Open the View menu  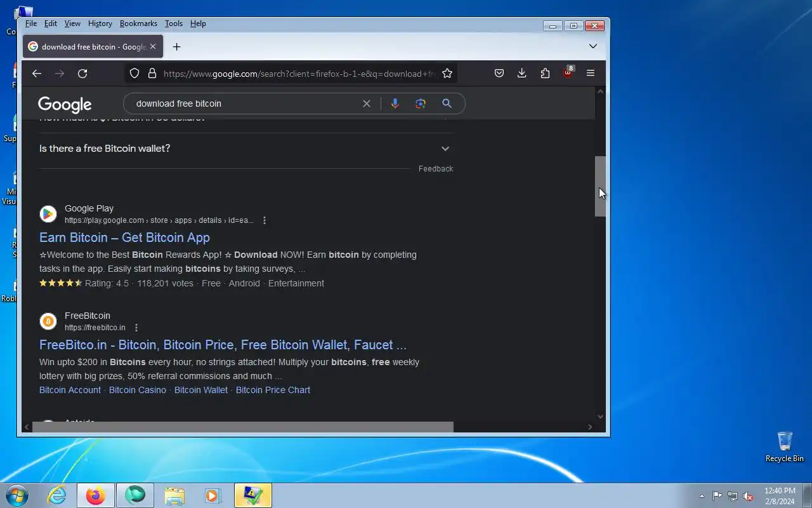point(72,23)
